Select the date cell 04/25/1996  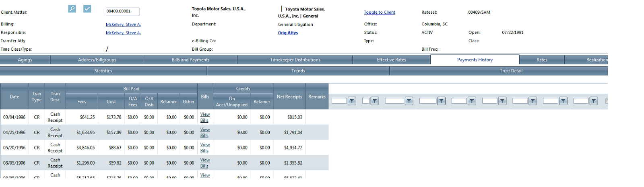pos(14,133)
